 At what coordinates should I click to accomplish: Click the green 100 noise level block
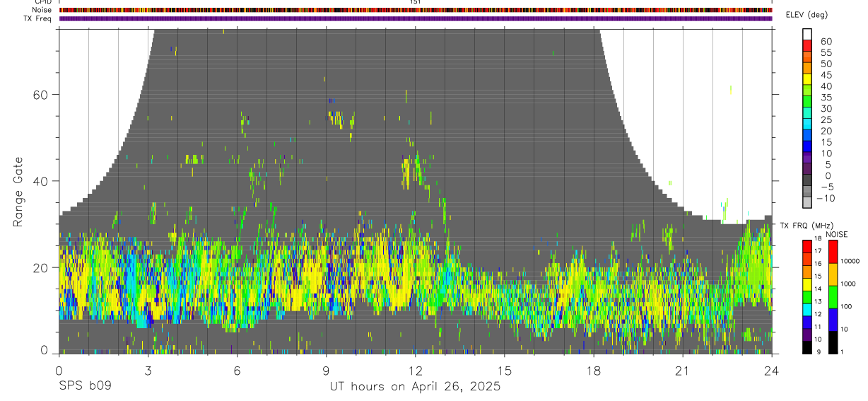point(833,297)
